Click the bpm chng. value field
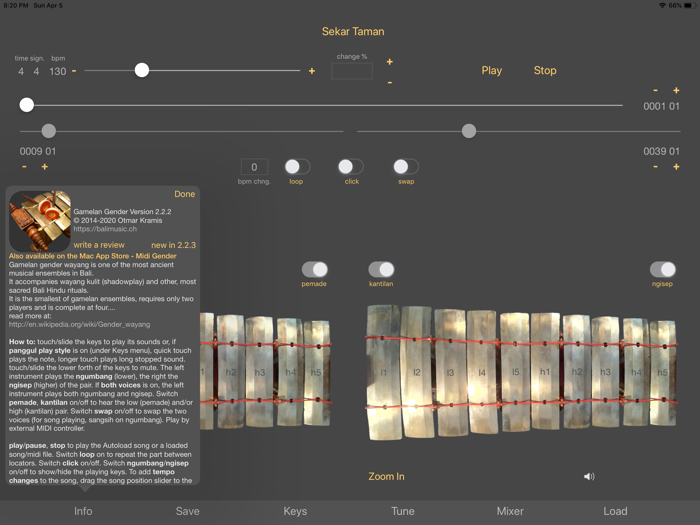The height and width of the screenshot is (525, 700). pos(254,167)
